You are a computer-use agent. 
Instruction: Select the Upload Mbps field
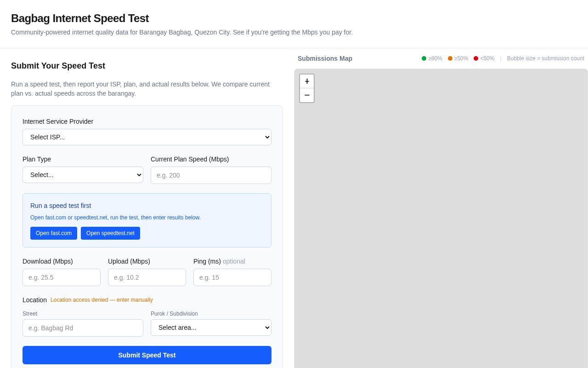click(147, 277)
